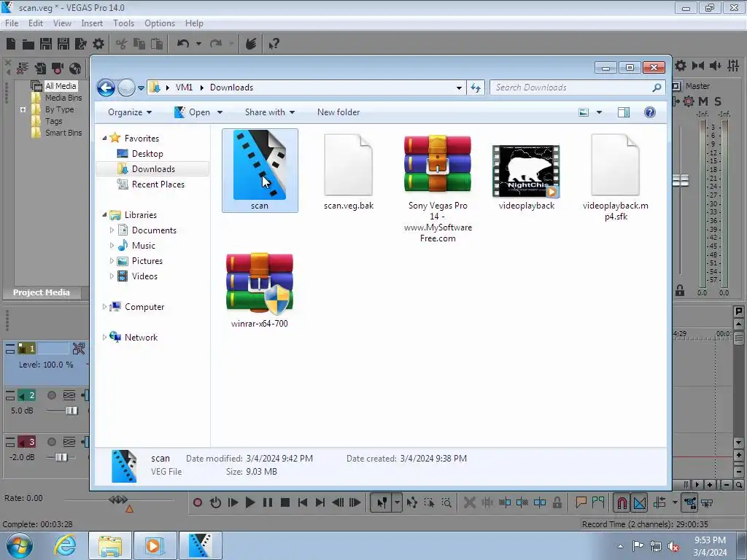The height and width of the screenshot is (560, 747).
Task: Collapse the Libraries tree node
Action: coord(104,215)
